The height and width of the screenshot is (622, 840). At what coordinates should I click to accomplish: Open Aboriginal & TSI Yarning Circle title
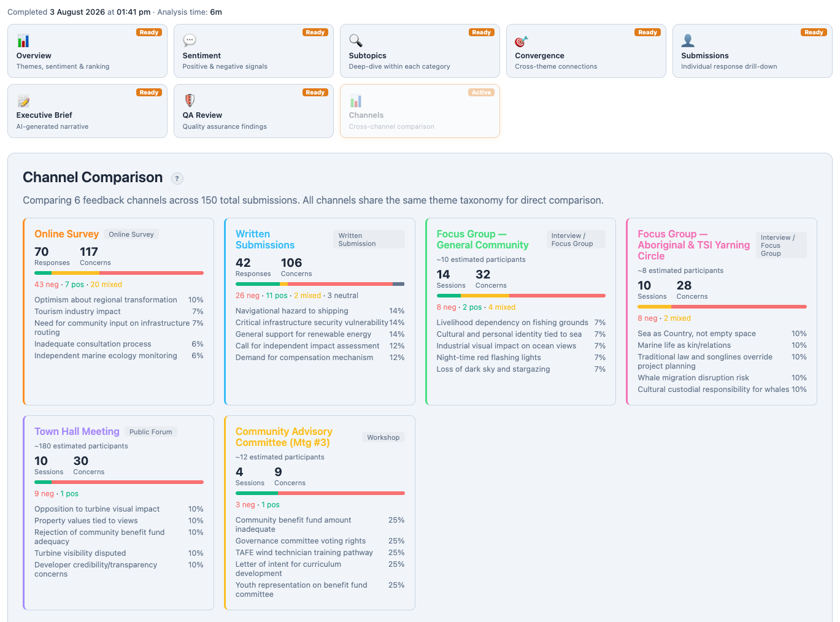(x=693, y=245)
